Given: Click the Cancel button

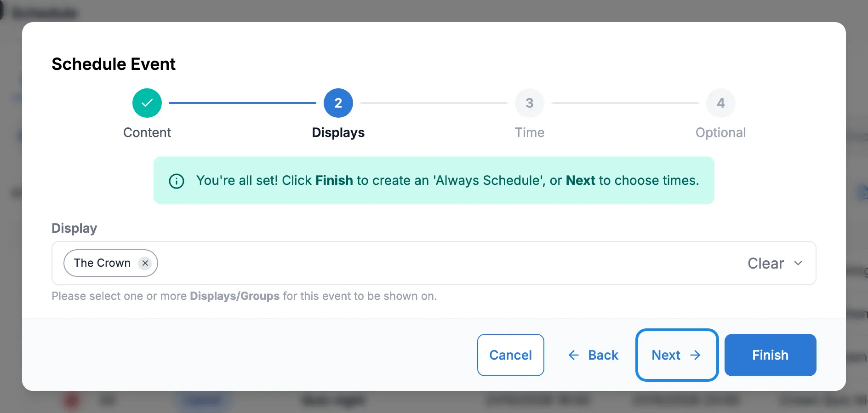Looking at the screenshot, I should 511,355.
